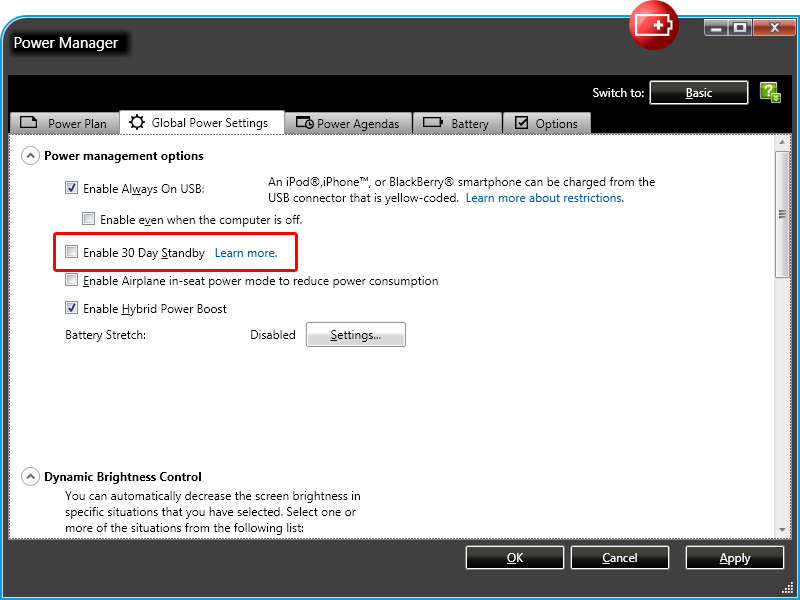Click the red battery icon at top

[x=653, y=27]
